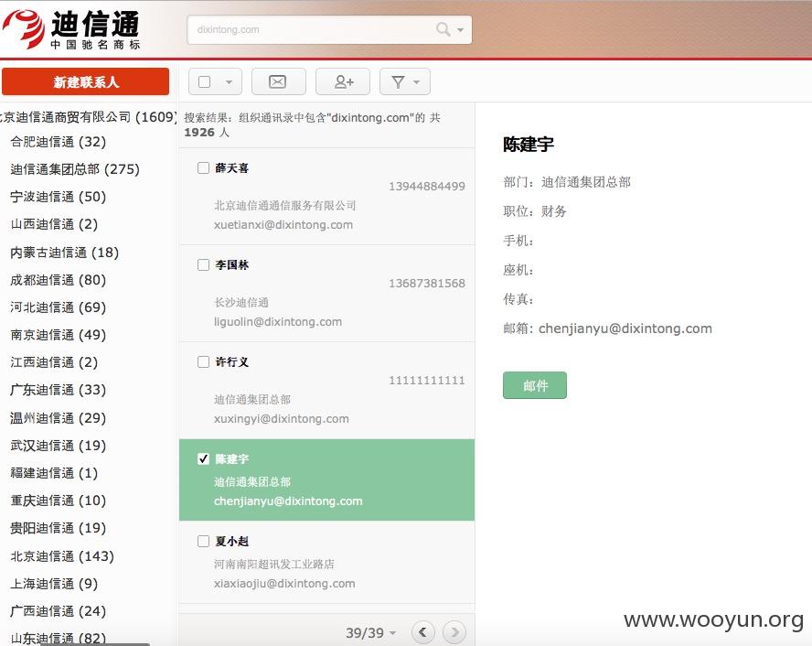Select 山东迪信通 (82) group
This screenshot has height=646, width=812.
58,639
